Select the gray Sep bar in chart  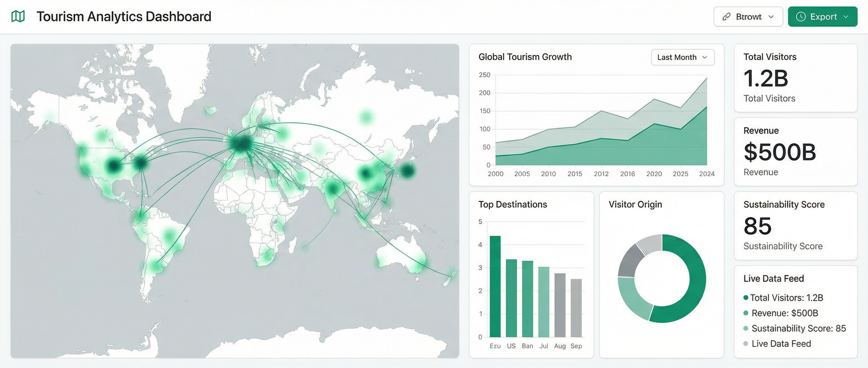[576, 308]
